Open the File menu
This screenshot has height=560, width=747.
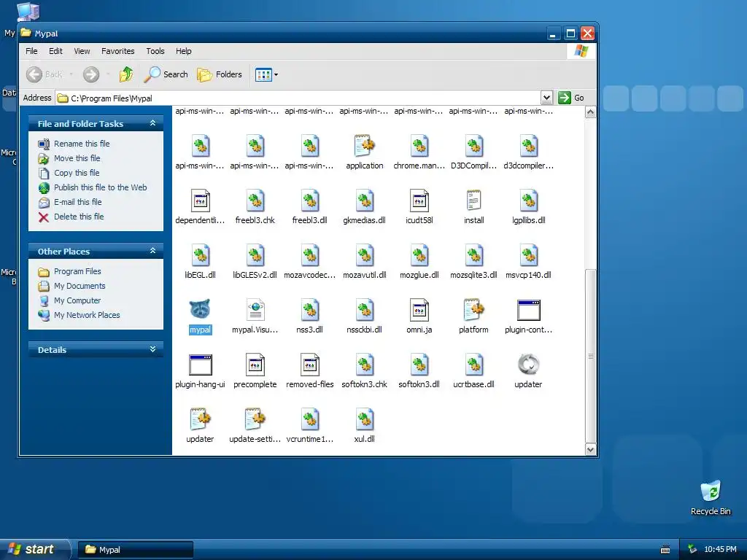[x=31, y=51]
